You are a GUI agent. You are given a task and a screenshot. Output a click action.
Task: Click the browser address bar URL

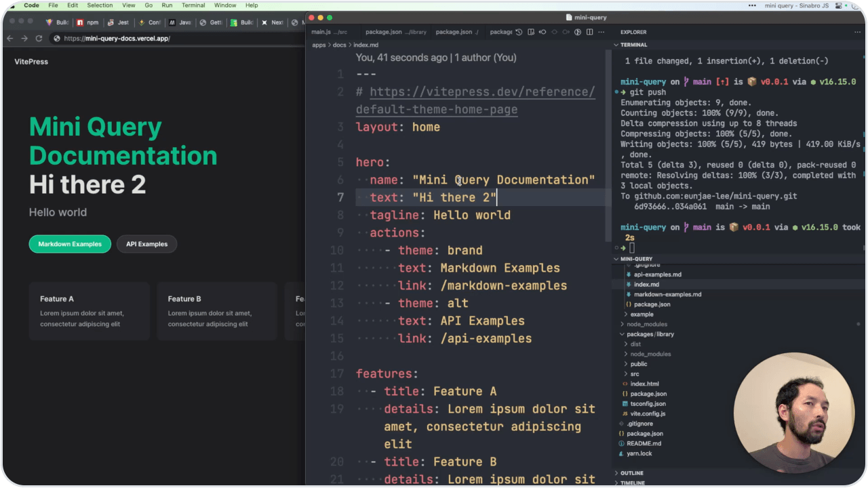click(117, 39)
